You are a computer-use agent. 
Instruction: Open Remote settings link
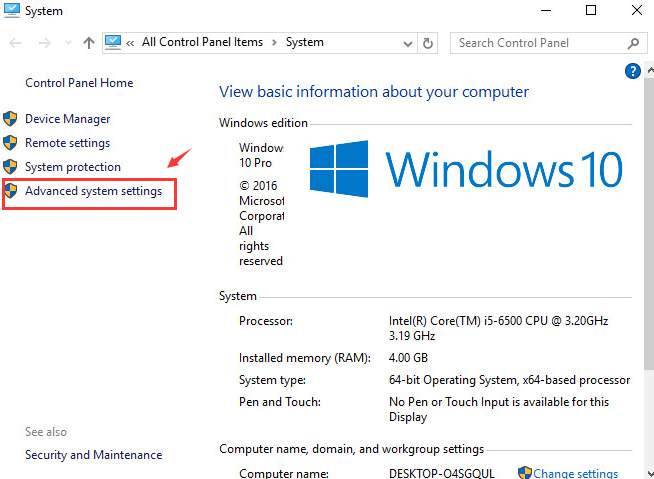click(68, 143)
